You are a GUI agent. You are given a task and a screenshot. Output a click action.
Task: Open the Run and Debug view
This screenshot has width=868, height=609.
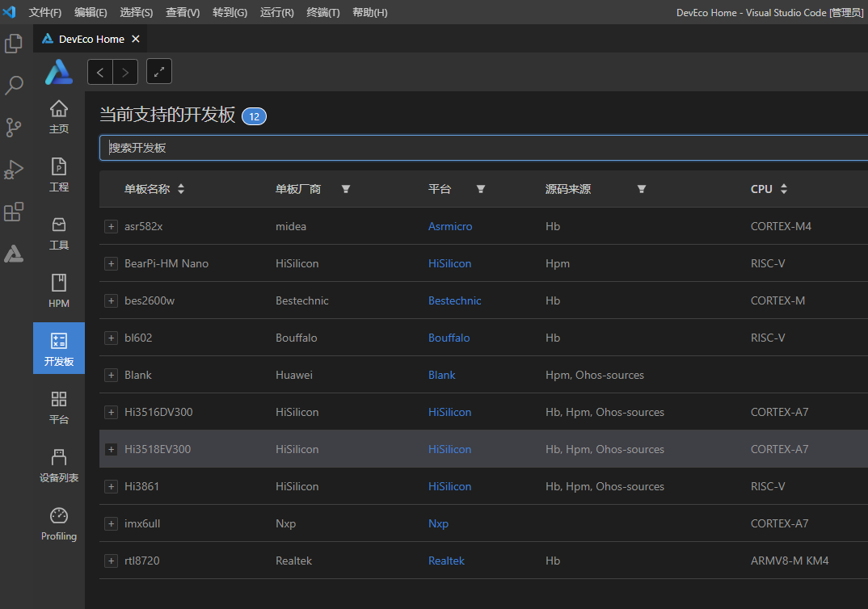click(14, 170)
